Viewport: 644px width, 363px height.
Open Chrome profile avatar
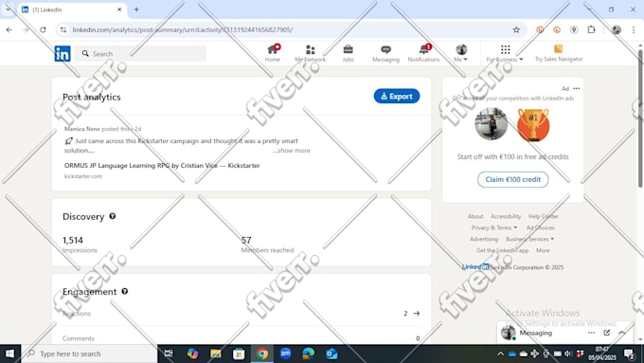pos(617,29)
